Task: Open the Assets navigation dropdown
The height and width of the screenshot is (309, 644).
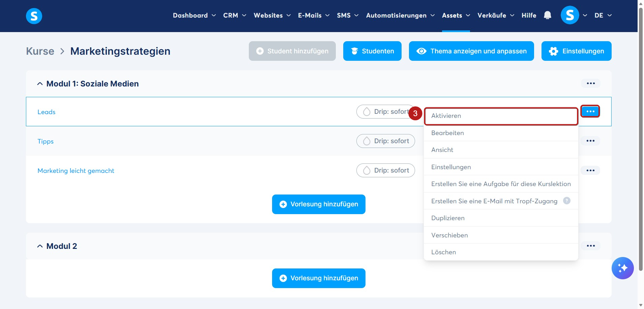Action: pos(456,16)
